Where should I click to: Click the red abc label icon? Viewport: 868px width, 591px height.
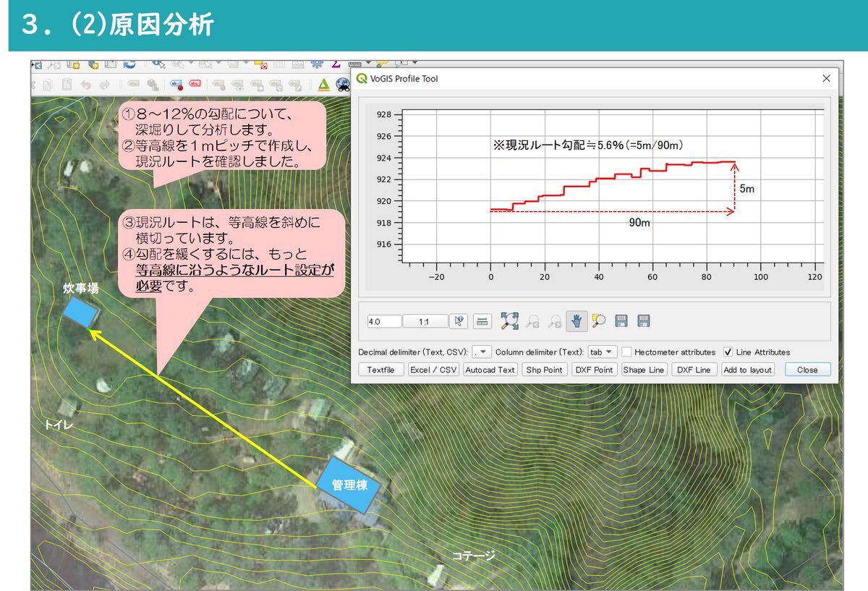click(195, 85)
